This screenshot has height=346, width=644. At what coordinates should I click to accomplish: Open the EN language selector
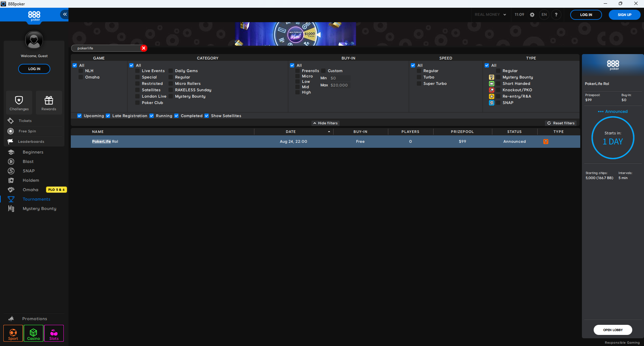(544, 15)
